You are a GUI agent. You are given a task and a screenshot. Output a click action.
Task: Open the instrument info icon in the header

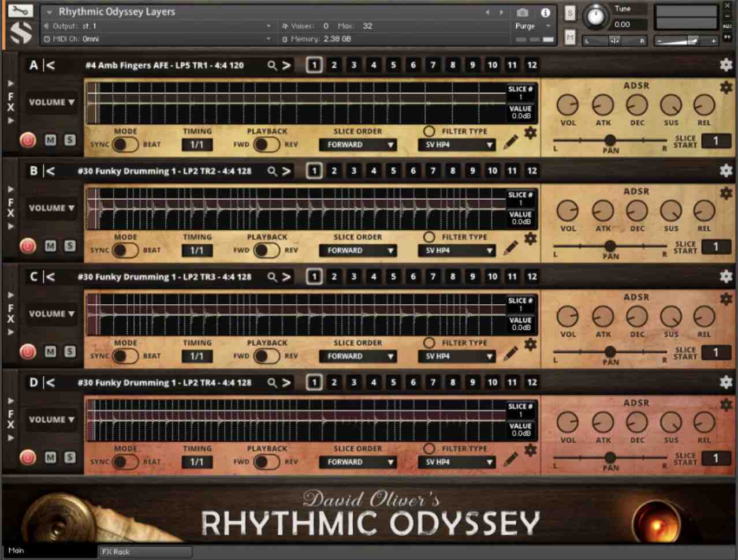pos(545,12)
